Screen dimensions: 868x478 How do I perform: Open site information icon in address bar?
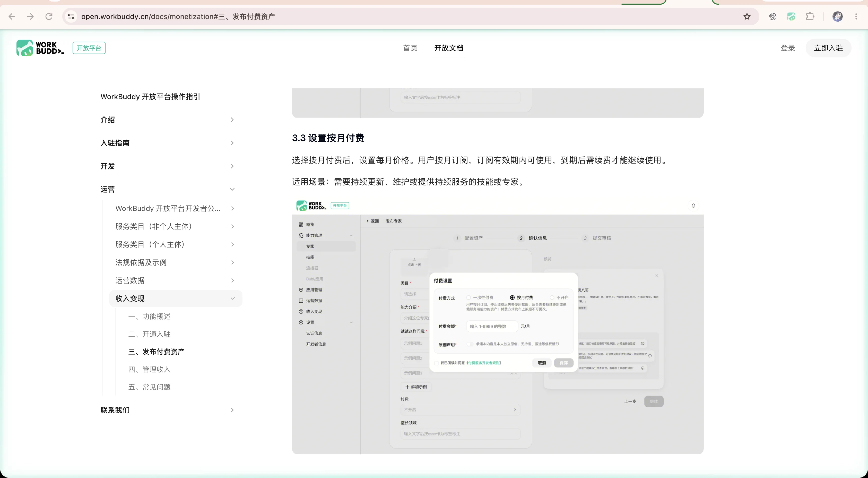71,16
